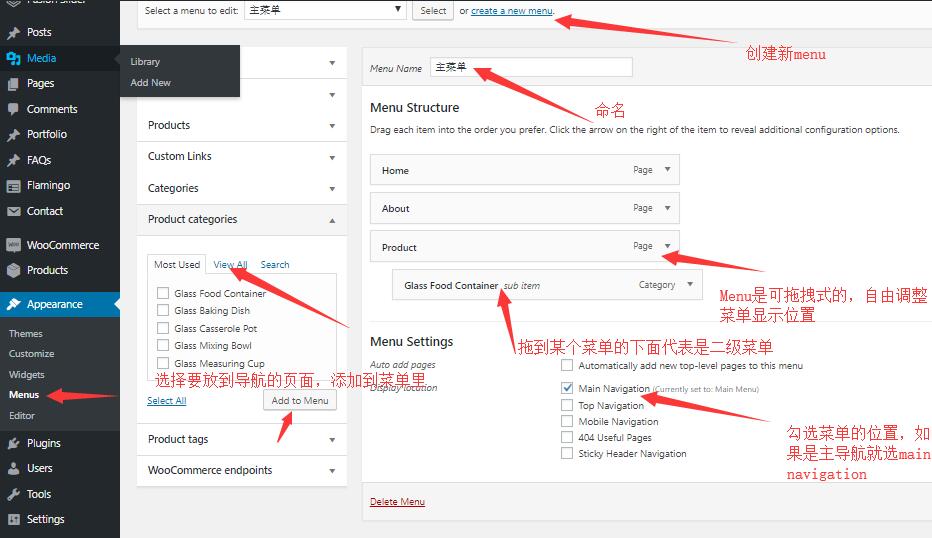Click the Delete Menu link
This screenshot has height=538, width=932.
[397, 502]
